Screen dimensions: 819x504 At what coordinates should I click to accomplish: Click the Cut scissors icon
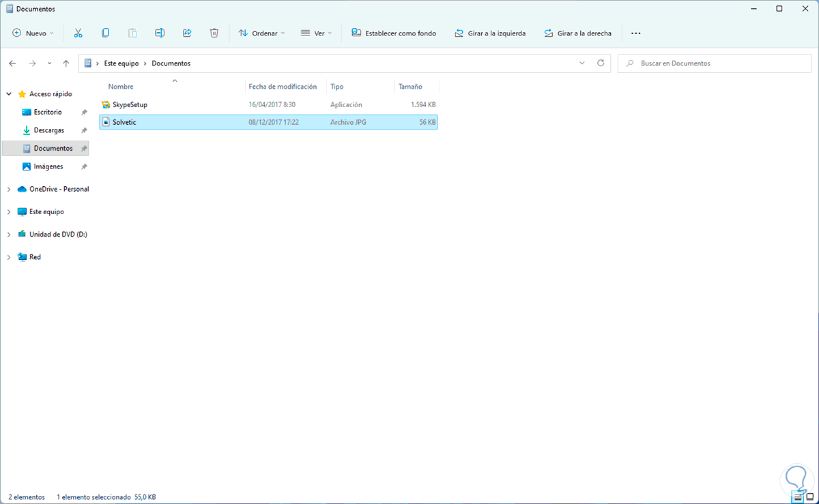pyautogui.click(x=78, y=33)
